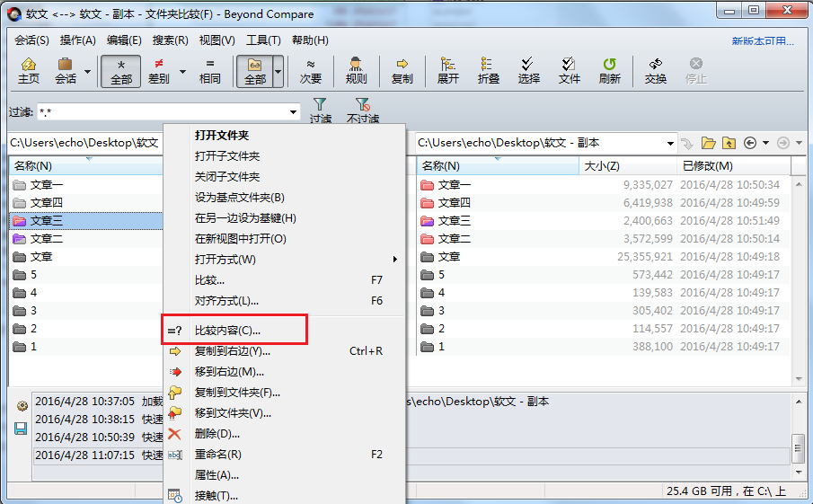Toggle the 相同 same-items display filter
Viewport: 813px width, 504px height.
pos(210,71)
